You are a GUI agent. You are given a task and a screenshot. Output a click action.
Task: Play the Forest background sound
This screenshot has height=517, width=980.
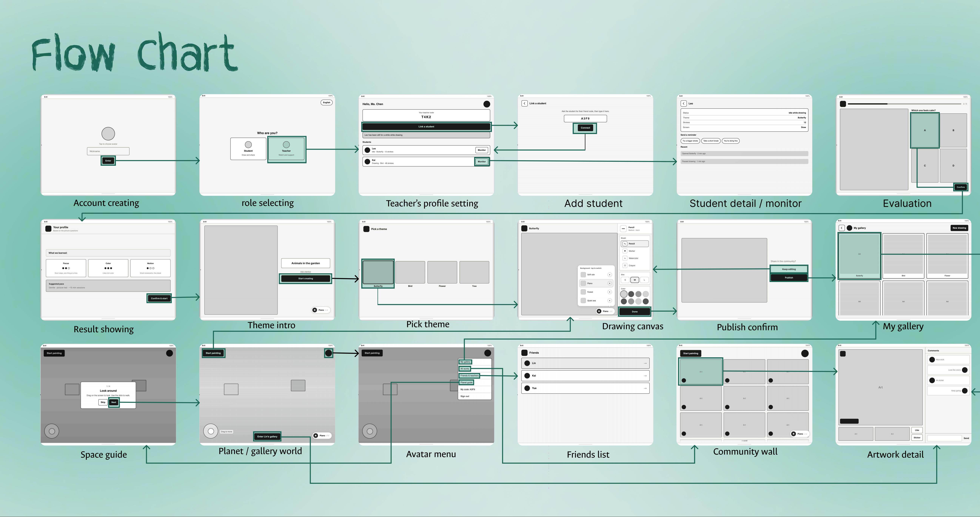pos(609,292)
